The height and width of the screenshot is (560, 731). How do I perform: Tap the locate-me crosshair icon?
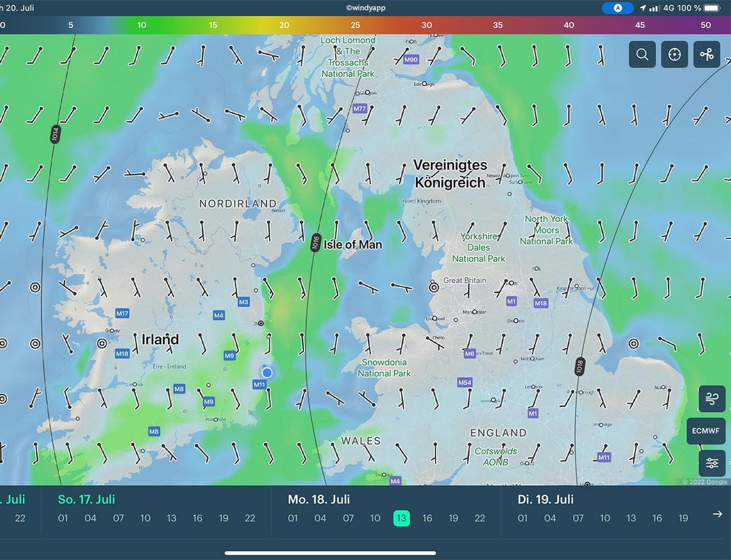674,54
